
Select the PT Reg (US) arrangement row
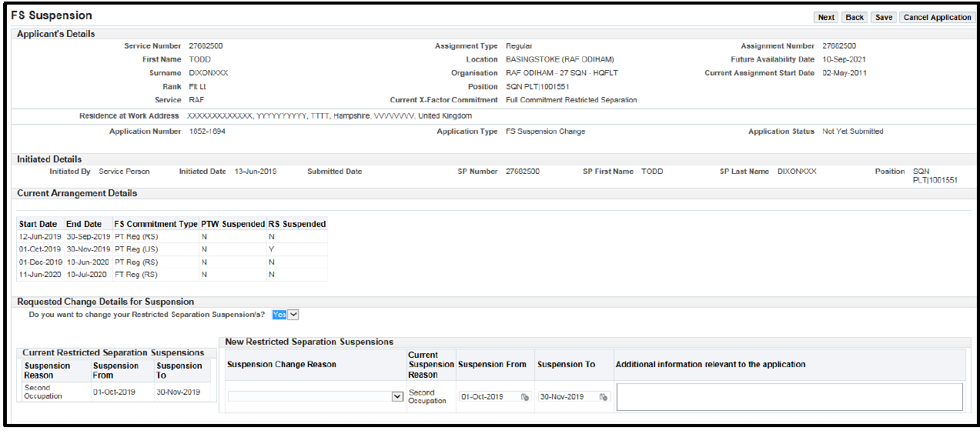click(135, 249)
